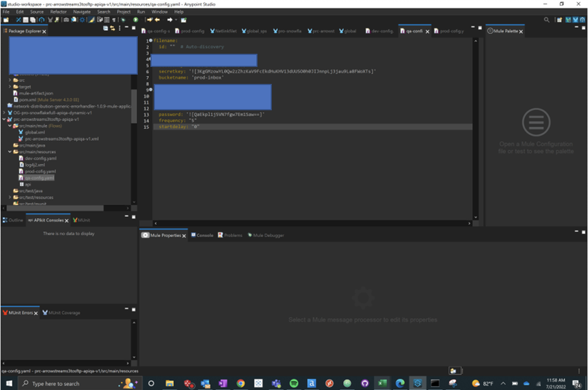Switch to the Mule Debugger tab
588x390 pixels.
[266, 235]
